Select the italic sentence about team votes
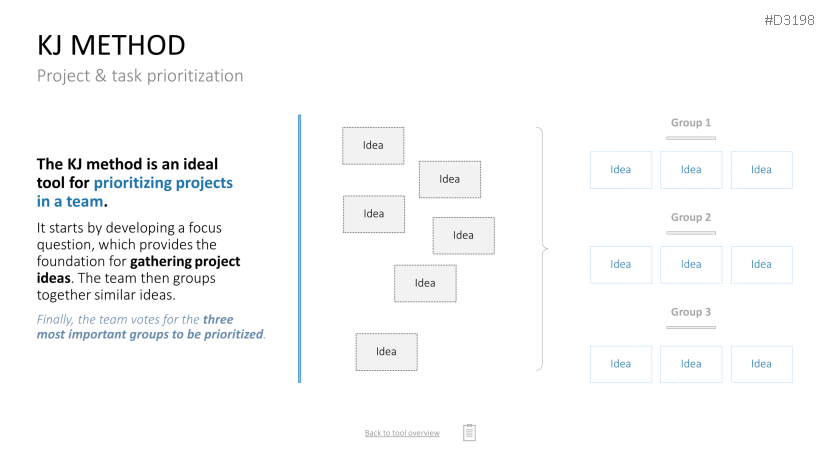 (x=151, y=327)
